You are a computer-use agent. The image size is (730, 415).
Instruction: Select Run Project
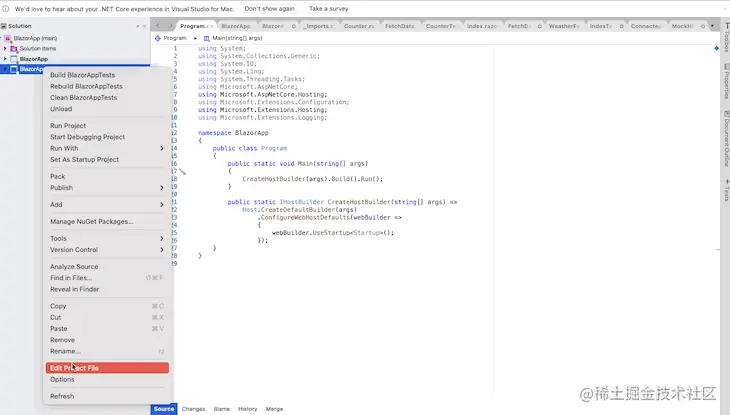pyautogui.click(x=107, y=126)
